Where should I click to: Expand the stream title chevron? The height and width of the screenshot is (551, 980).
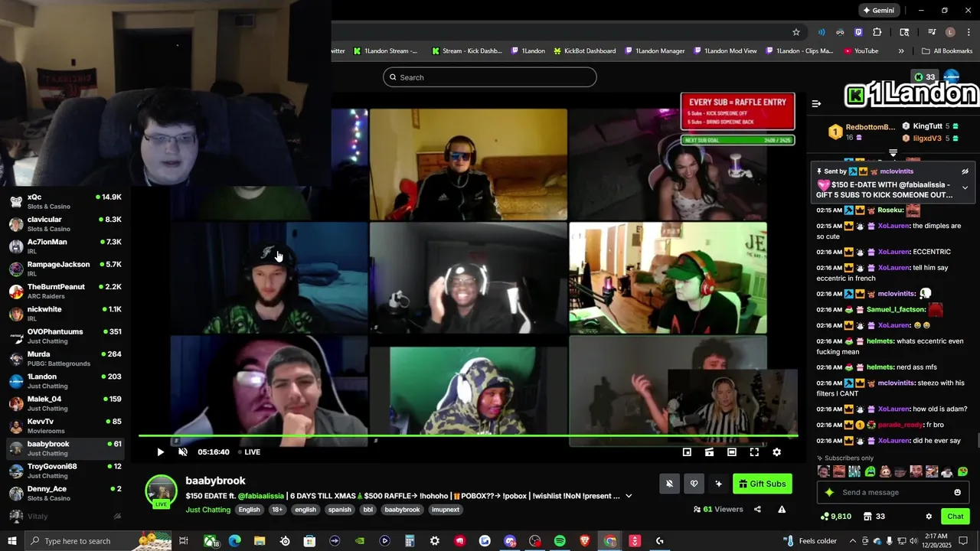pos(629,496)
